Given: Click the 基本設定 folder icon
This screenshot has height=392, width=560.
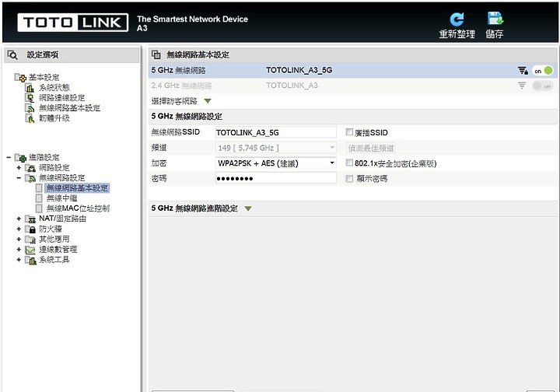Looking at the screenshot, I should click(20, 77).
